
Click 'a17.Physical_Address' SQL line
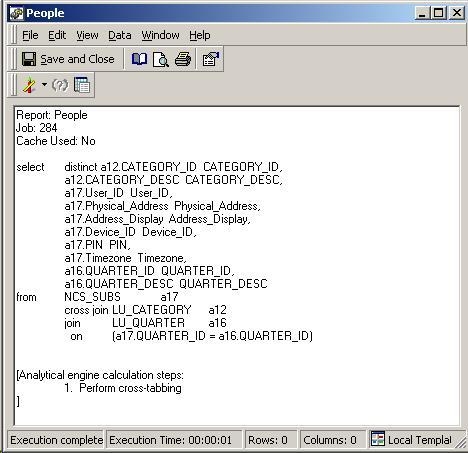[162, 206]
